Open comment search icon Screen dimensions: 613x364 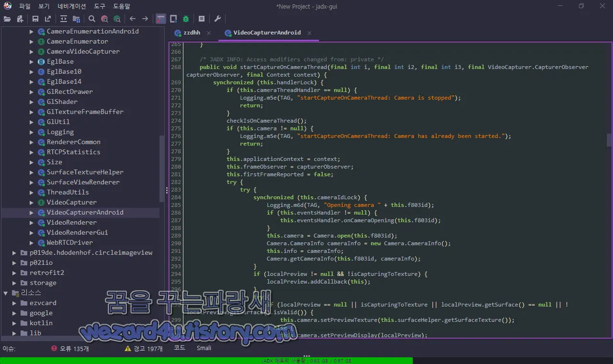117,19
